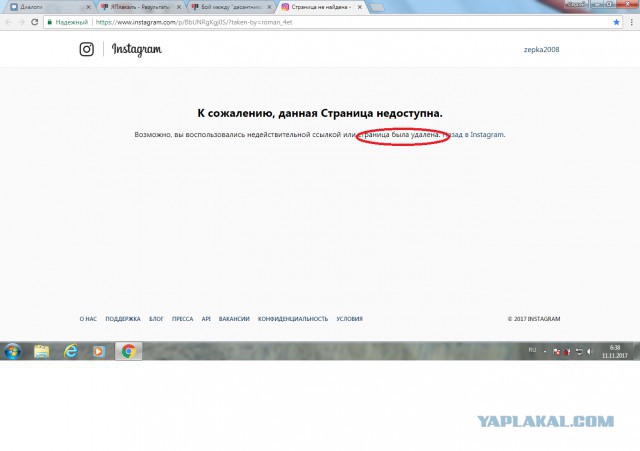Viewport: 640px width, 451px height.
Task: Launch Internet Explorer from the taskbar
Action: pyautogui.click(x=71, y=351)
